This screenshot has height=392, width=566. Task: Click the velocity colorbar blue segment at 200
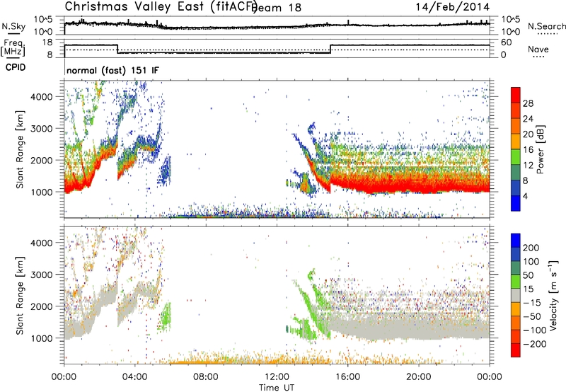click(516, 241)
